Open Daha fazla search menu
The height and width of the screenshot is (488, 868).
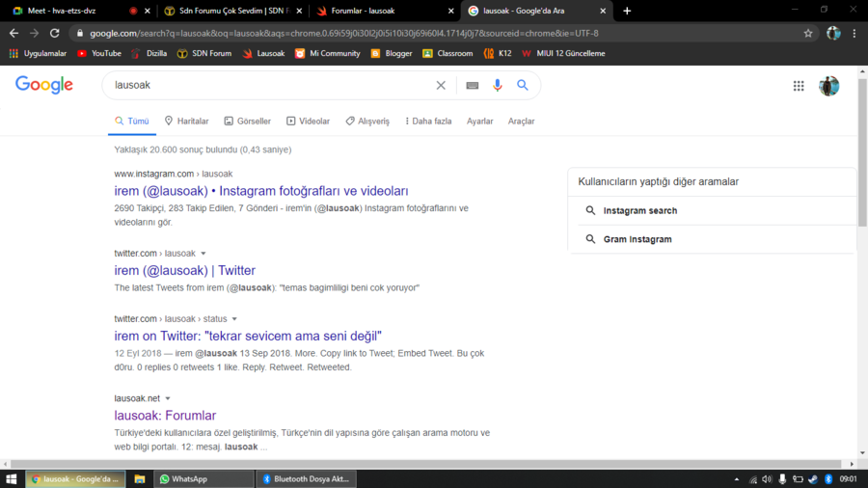tap(428, 122)
